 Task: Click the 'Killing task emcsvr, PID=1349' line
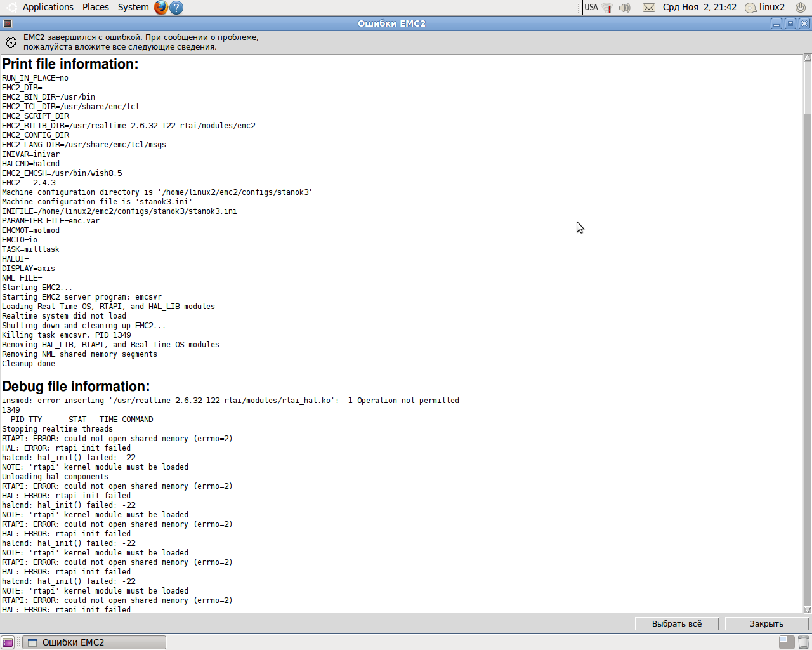[x=67, y=335]
